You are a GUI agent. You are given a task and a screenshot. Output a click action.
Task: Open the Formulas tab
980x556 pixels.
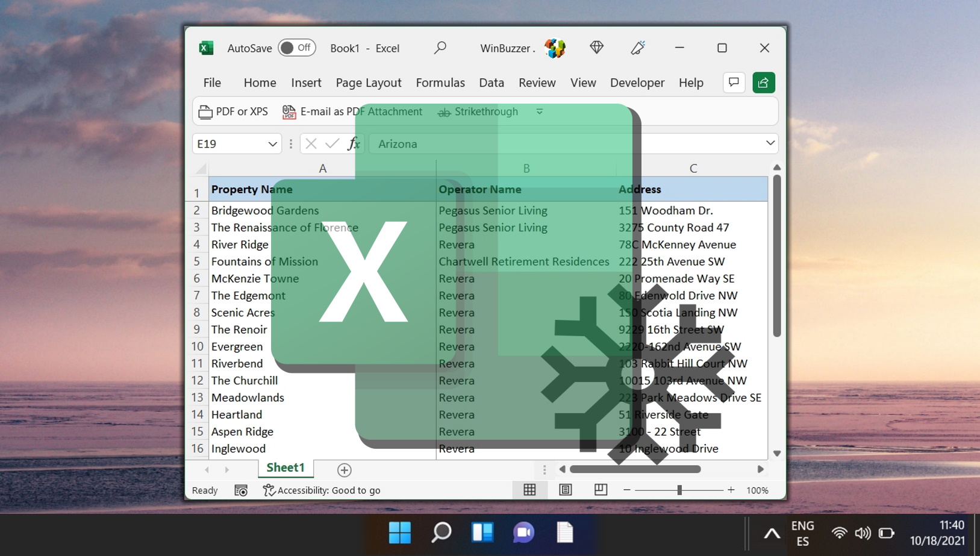click(x=440, y=83)
